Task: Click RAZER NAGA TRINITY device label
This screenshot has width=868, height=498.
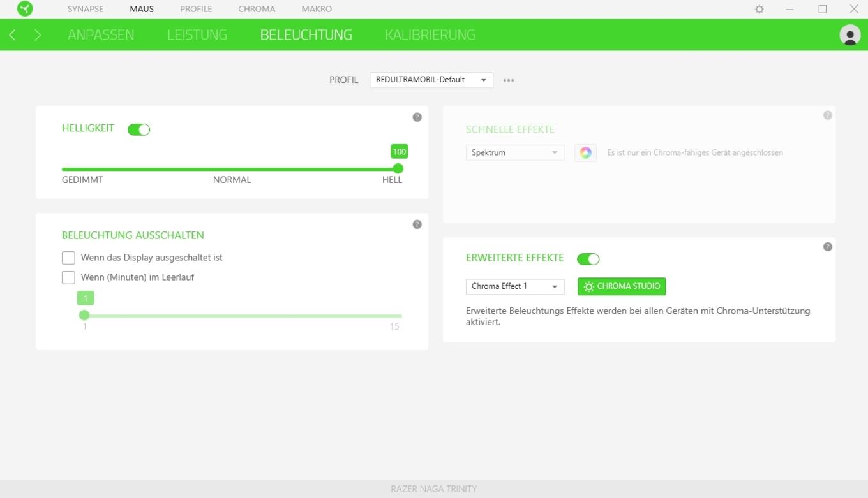Action: tap(434, 489)
